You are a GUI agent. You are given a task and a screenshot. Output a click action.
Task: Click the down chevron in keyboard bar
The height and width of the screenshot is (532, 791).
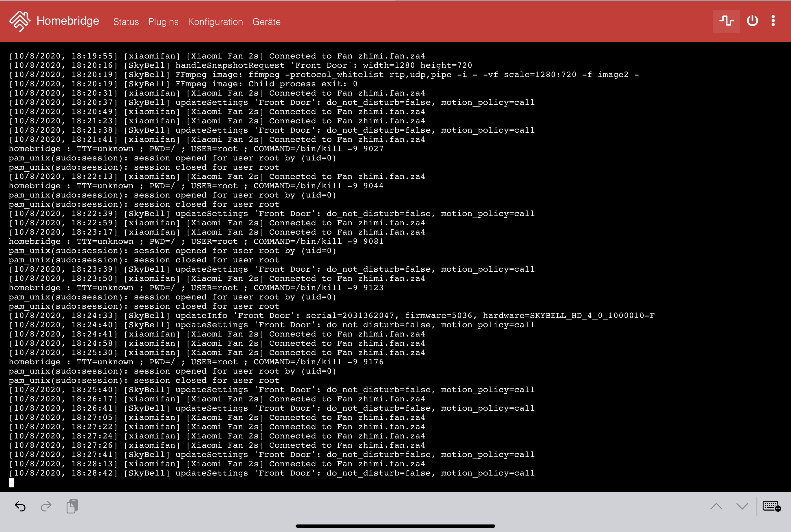pyautogui.click(x=742, y=506)
